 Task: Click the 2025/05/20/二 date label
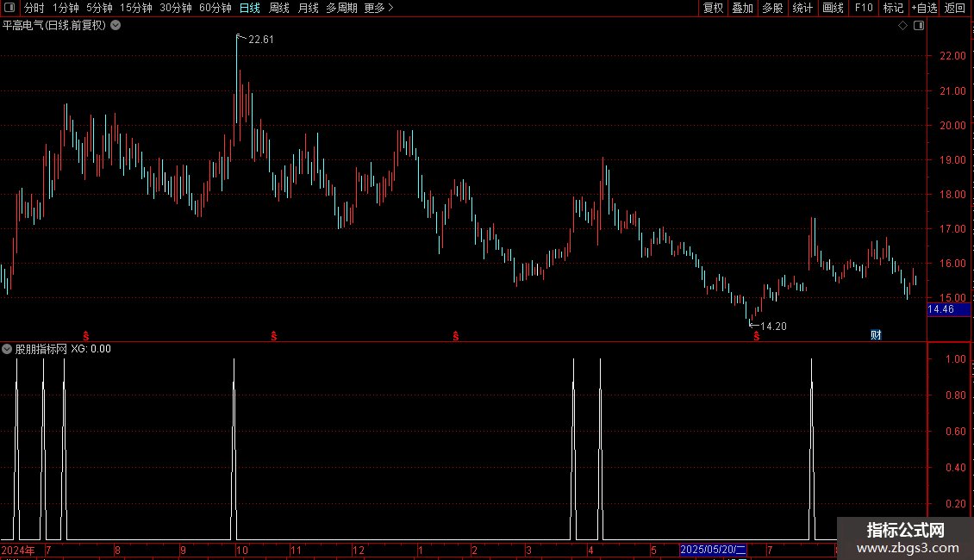pyautogui.click(x=713, y=550)
